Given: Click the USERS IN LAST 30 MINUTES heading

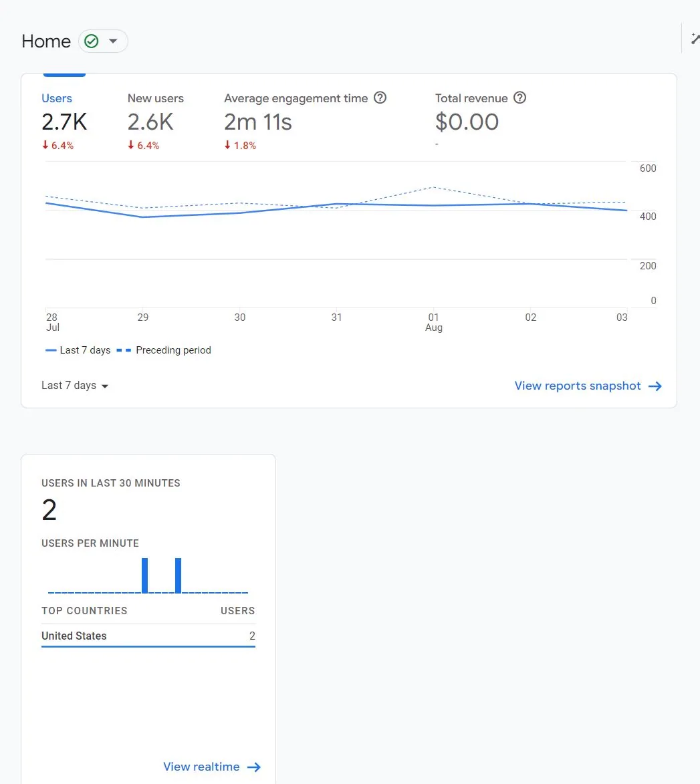Looking at the screenshot, I should coord(111,483).
